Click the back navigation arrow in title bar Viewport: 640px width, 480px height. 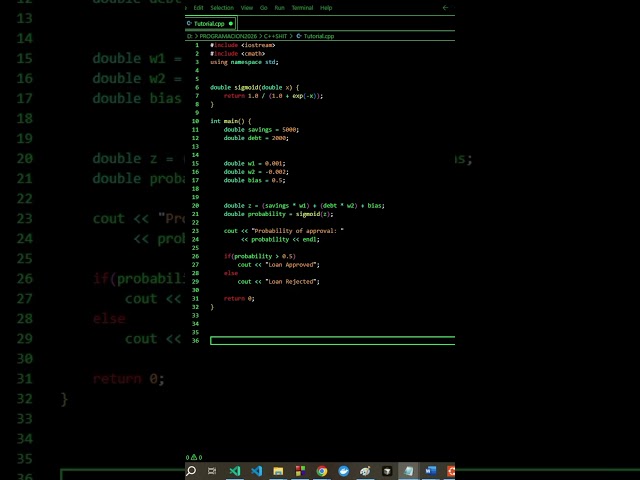(445, 7)
